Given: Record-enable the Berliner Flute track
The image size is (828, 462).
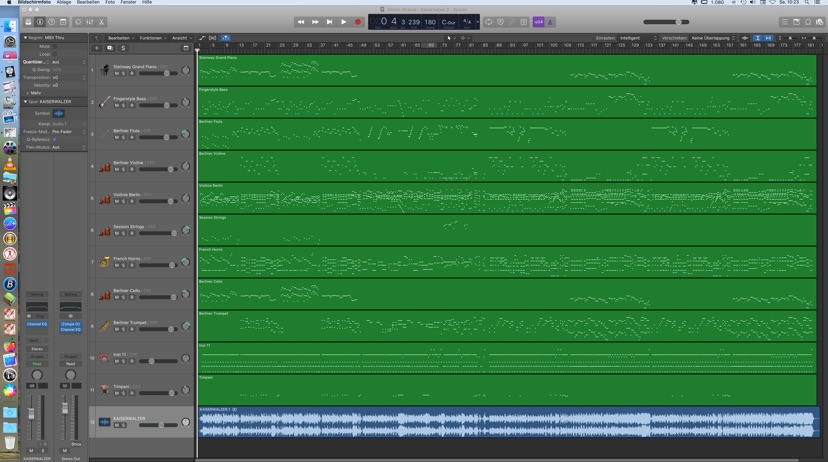Looking at the screenshot, I should (132, 137).
